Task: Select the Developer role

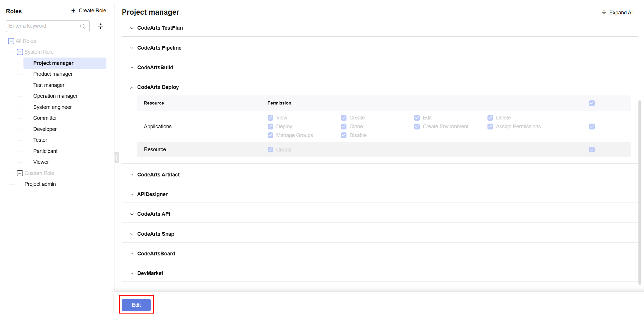Action: click(45, 129)
